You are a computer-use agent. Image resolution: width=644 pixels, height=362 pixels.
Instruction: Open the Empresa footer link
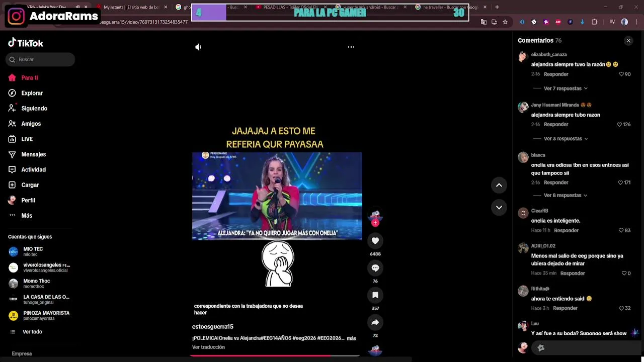point(22,354)
